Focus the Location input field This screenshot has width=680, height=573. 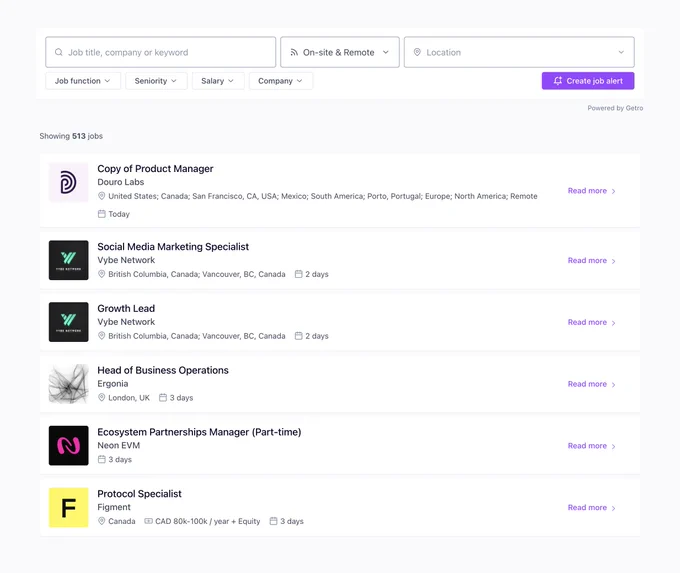pos(519,52)
